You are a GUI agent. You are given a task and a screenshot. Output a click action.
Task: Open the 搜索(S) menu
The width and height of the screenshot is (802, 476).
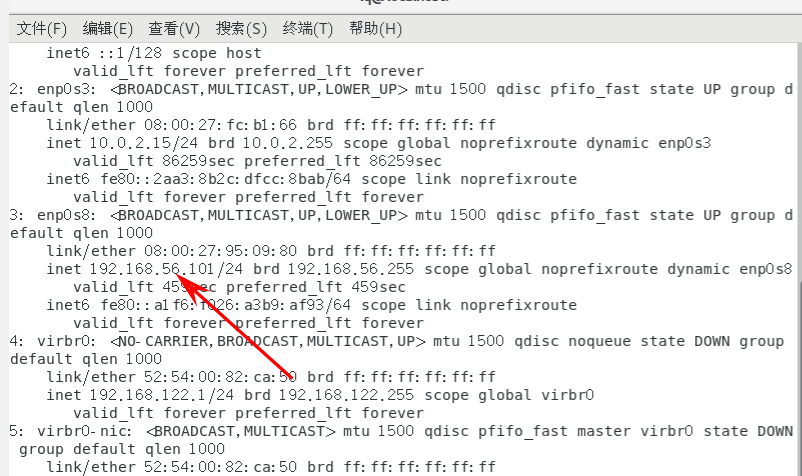point(241,29)
